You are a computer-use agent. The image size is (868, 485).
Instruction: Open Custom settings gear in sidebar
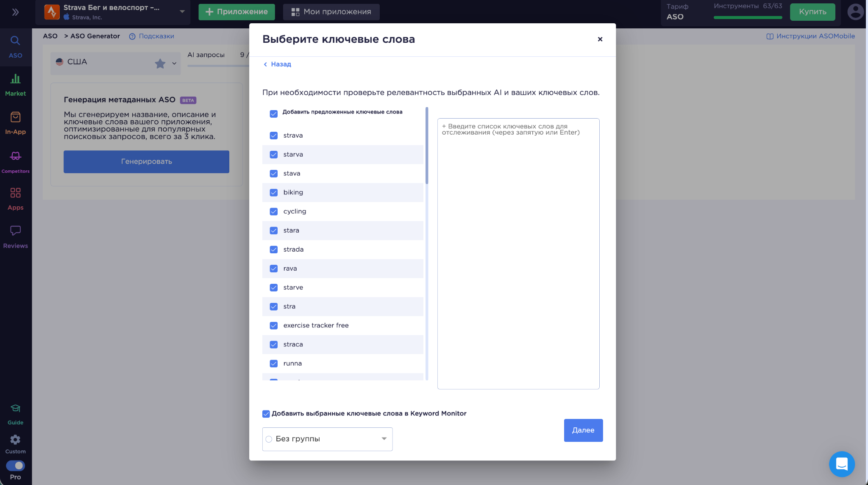(15, 440)
